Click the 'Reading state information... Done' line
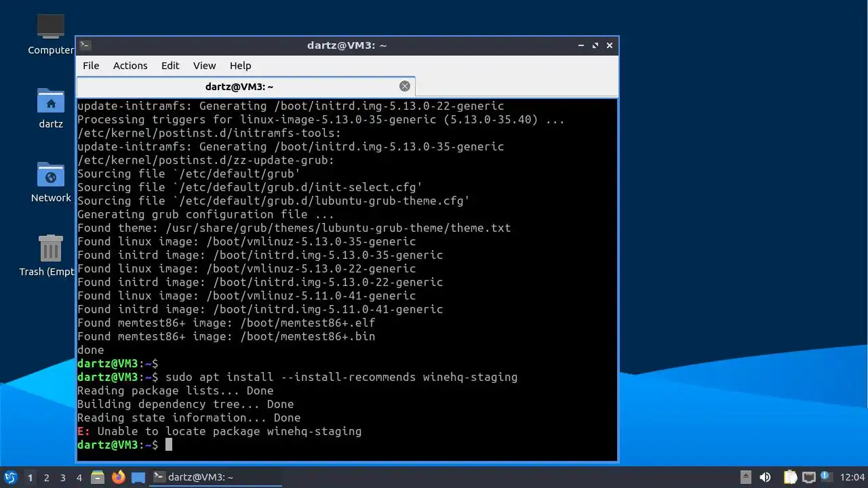The image size is (868, 488). [189, 418]
